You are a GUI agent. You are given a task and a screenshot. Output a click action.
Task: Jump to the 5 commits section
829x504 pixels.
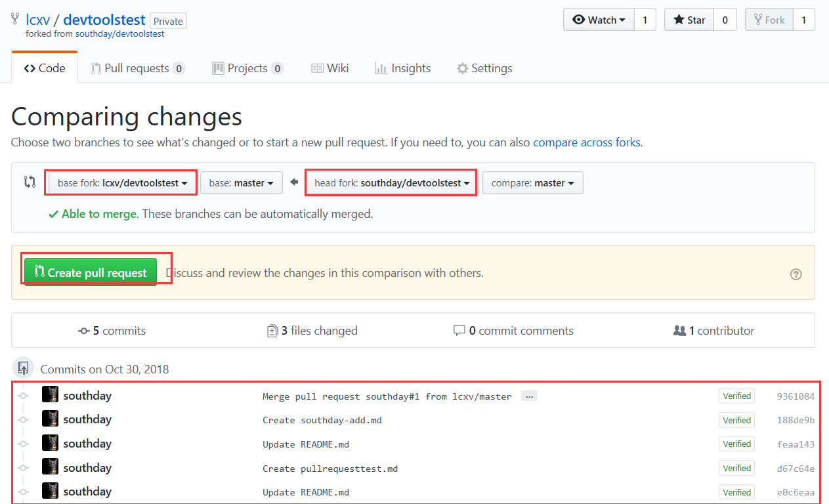click(112, 331)
